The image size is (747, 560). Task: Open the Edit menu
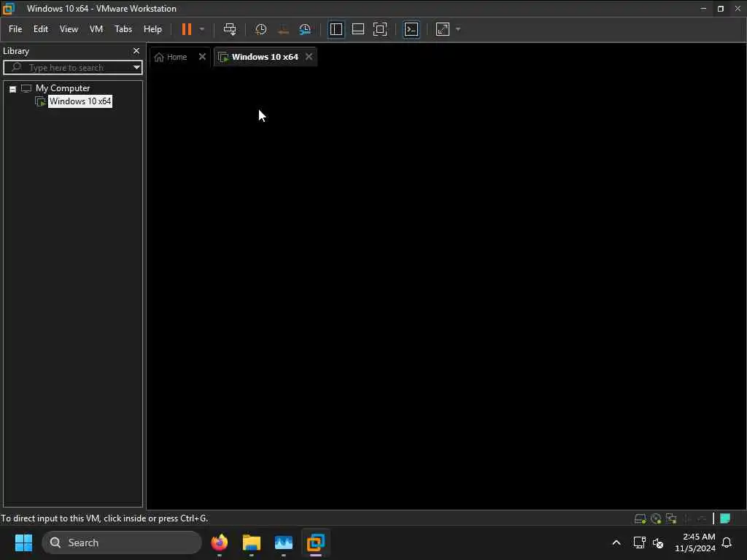tap(41, 29)
